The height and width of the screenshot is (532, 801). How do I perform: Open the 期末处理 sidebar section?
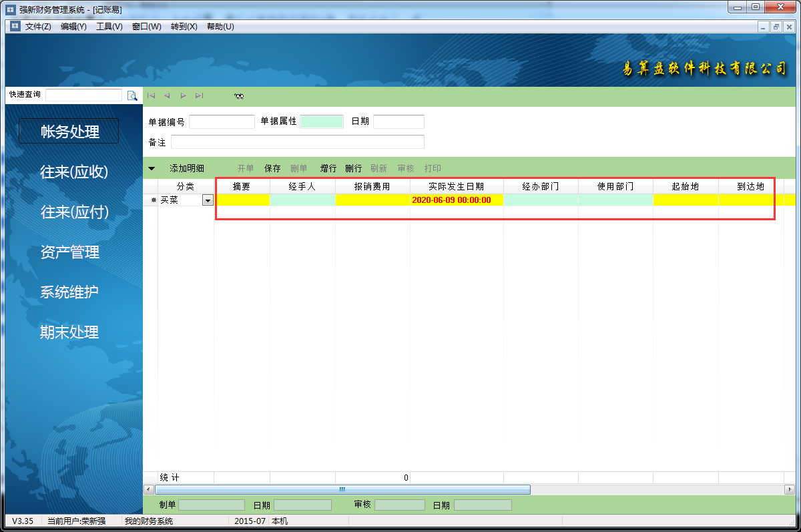(x=69, y=332)
